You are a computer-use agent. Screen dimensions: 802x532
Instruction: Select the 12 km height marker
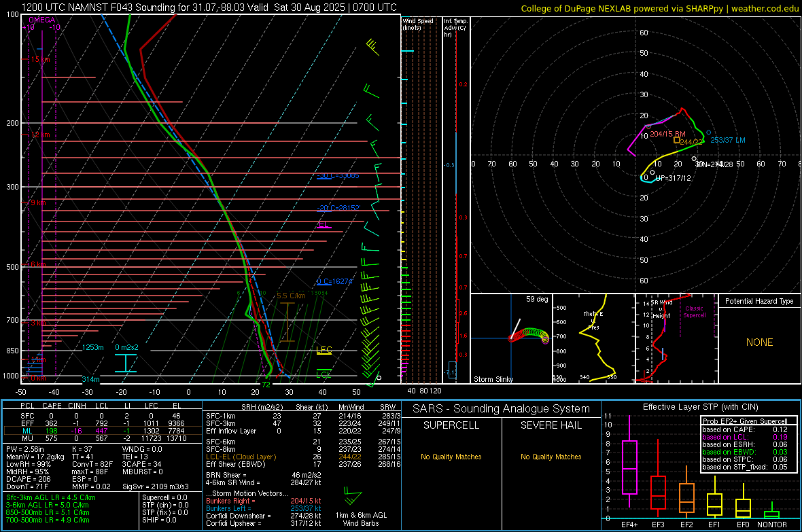[x=40, y=135]
